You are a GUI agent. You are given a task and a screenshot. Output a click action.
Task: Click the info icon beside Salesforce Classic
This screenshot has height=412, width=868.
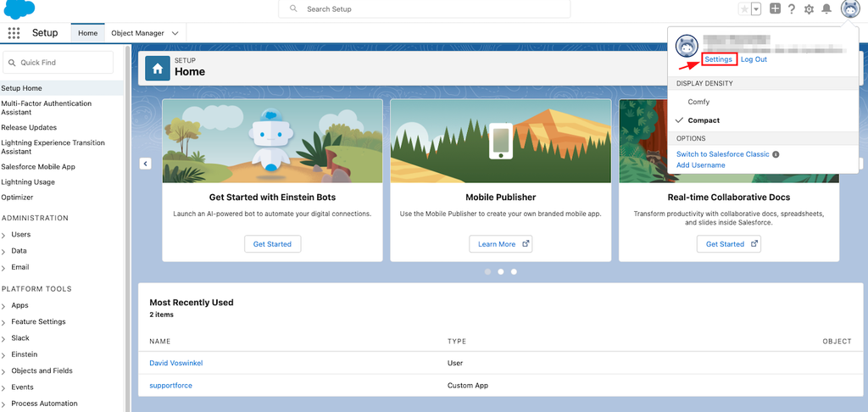[x=776, y=154]
